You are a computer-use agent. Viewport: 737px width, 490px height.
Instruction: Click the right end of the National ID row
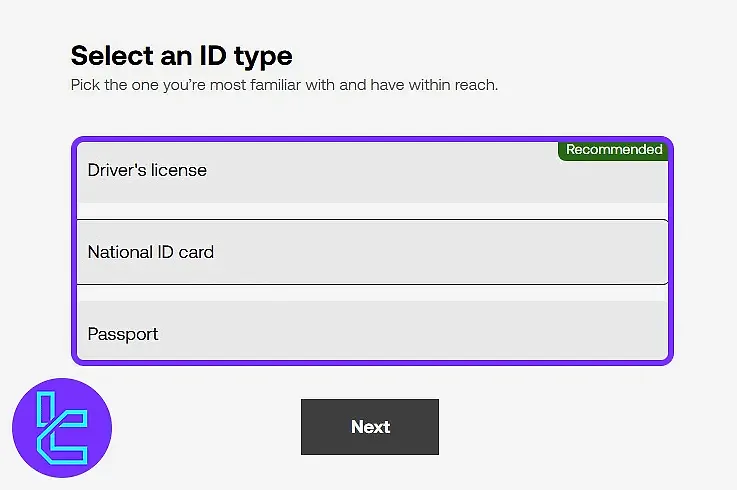(x=640, y=252)
